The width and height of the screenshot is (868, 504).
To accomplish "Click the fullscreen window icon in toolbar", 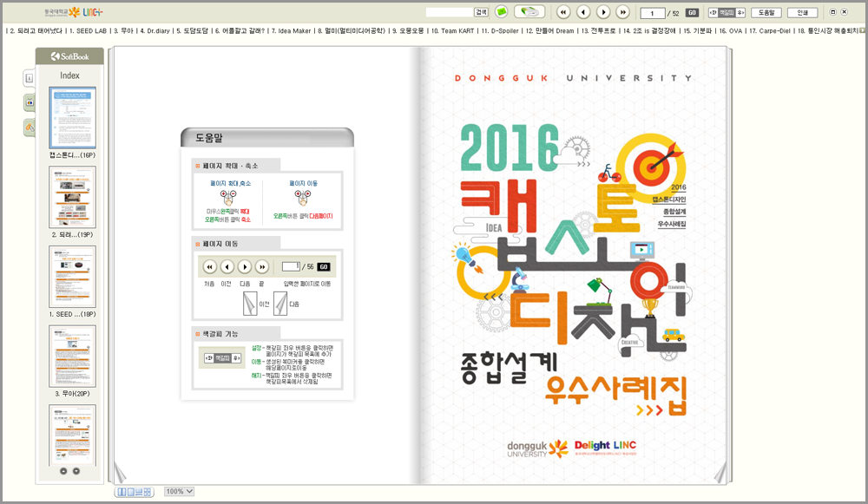I will click(833, 12).
